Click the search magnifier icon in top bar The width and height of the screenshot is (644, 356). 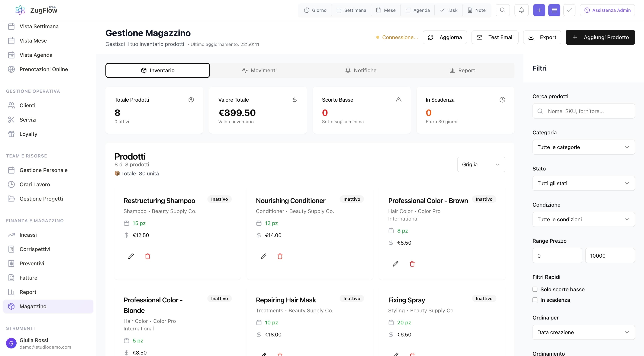point(503,10)
